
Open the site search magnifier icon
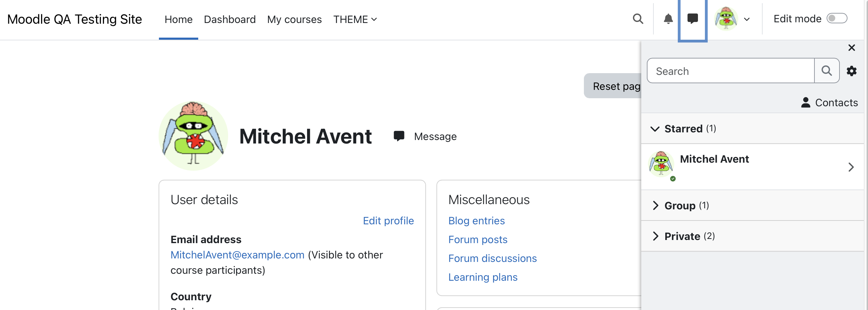(x=638, y=19)
